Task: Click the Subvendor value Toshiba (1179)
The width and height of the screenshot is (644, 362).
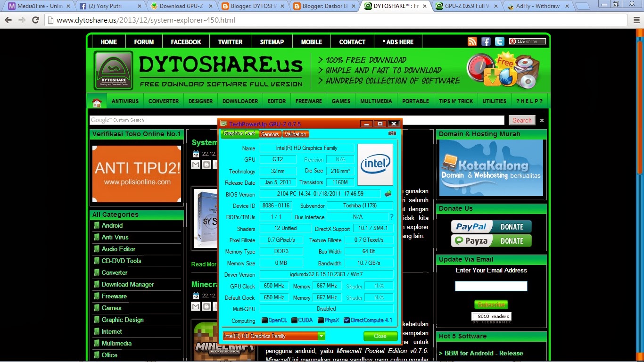Action: tap(360, 206)
